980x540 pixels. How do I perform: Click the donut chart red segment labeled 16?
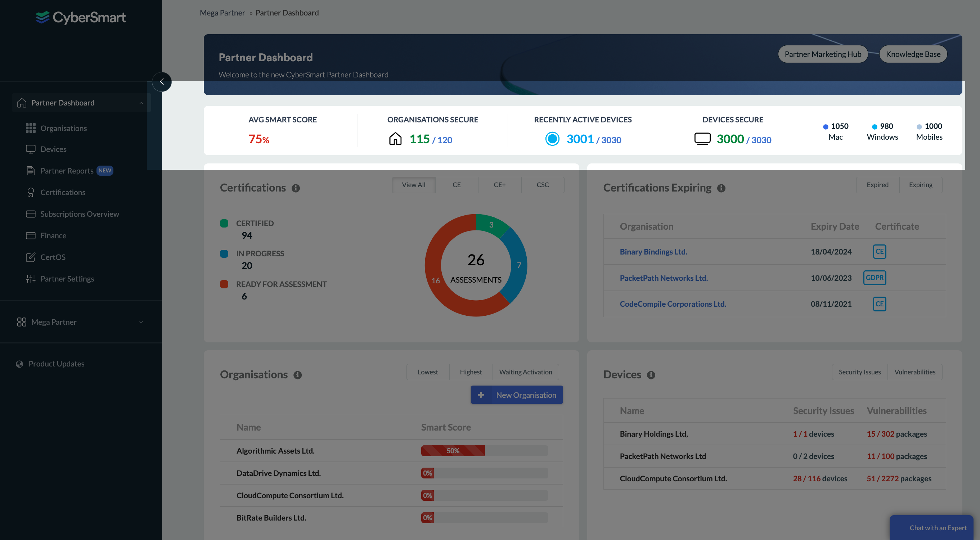(436, 280)
